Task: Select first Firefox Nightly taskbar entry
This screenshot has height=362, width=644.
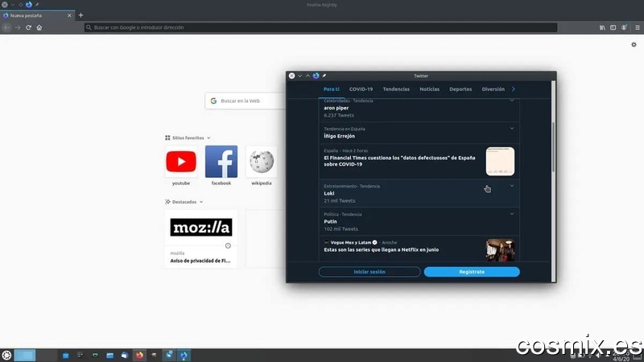Action: click(x=169, y=355)
